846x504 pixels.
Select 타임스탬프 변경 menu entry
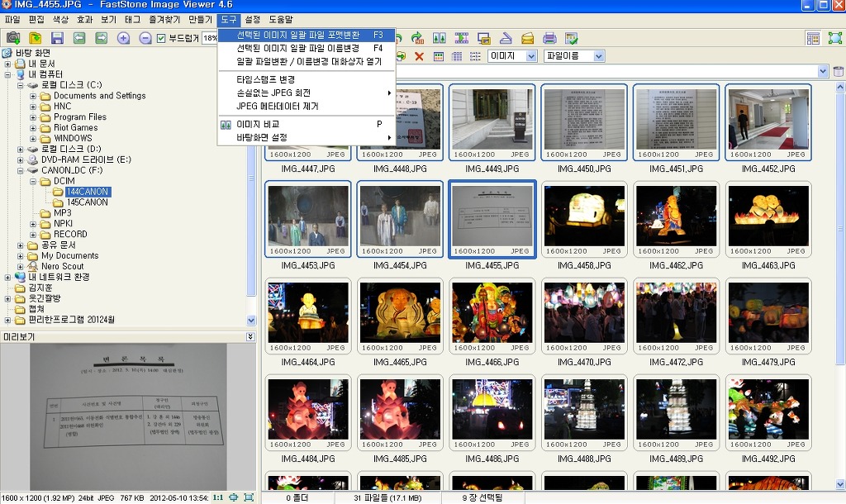[265, 79]
